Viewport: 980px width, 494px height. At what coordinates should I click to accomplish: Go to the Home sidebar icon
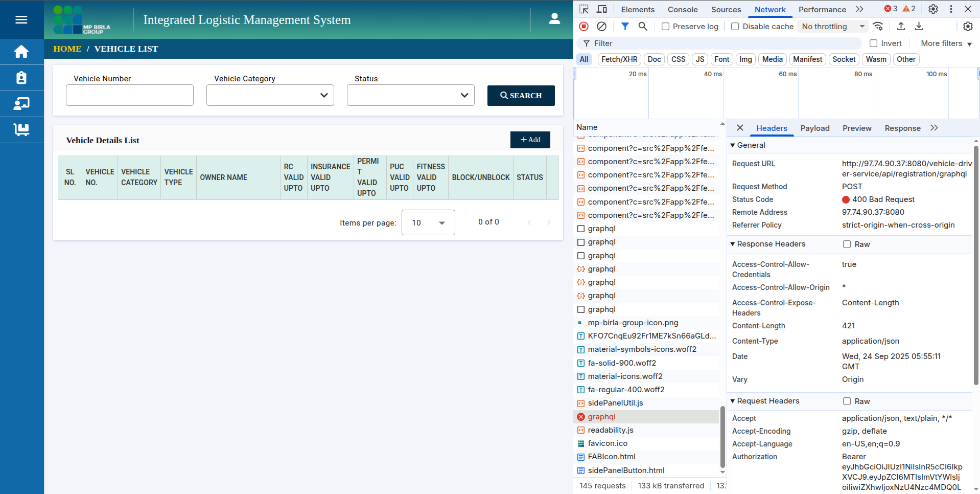[x=21, y=52]
